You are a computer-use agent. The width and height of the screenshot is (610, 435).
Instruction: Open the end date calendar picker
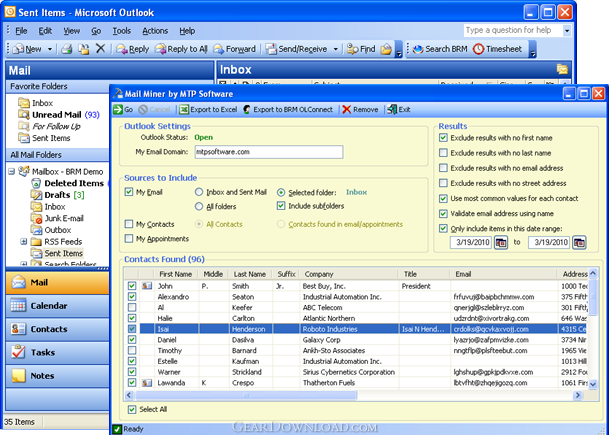pos(579,242)
